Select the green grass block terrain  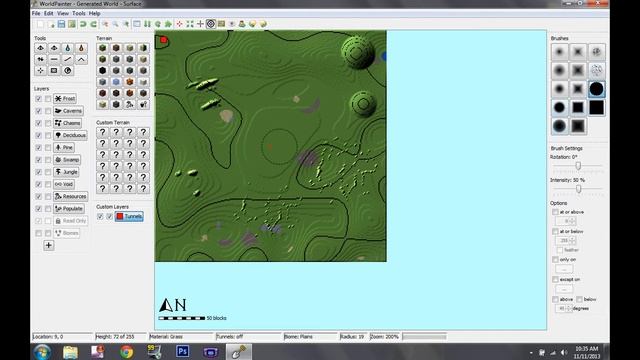coord(102,48)
